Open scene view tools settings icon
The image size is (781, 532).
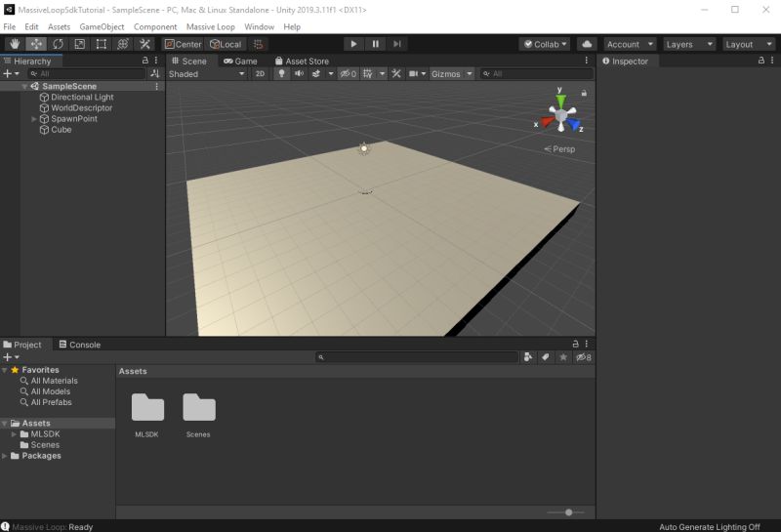pyautogui.click(x=396, y=74)
